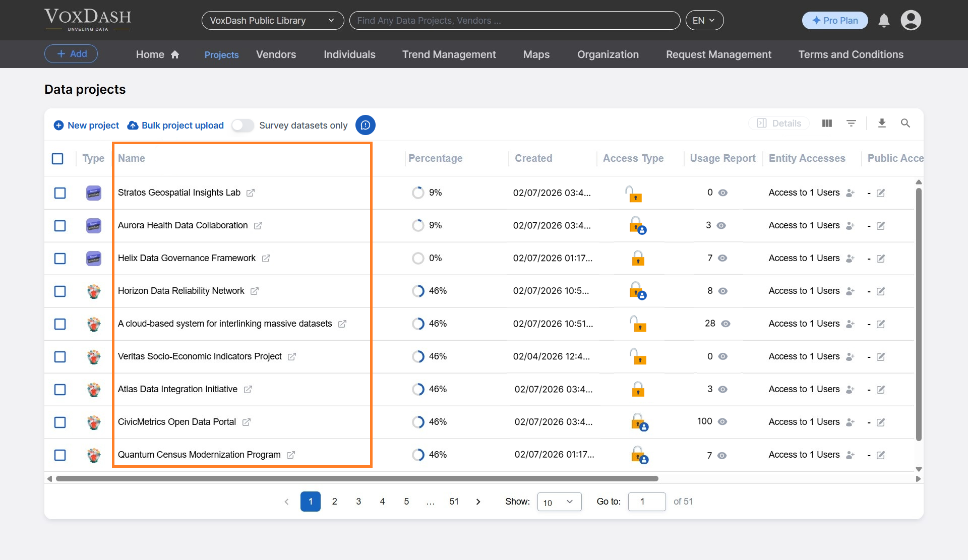968x560 pixels.
Task: Click the help chat bubble icon next to toggle
Action: pyautogui.click(x=365, y=125)
